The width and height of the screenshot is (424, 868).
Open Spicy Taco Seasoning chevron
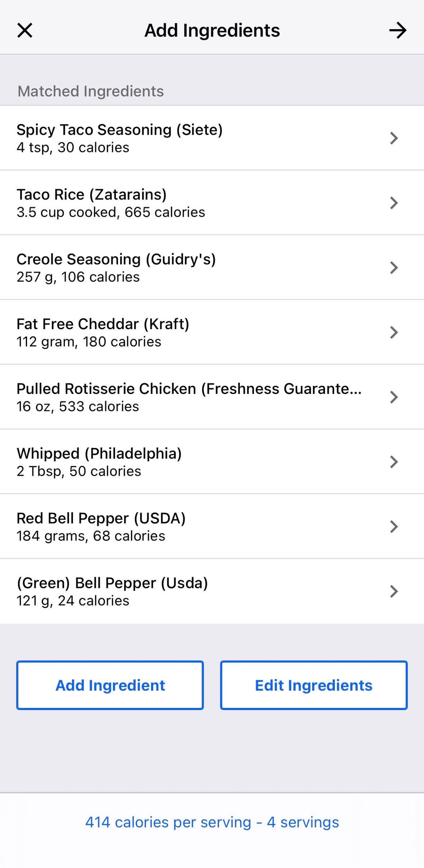394,138
